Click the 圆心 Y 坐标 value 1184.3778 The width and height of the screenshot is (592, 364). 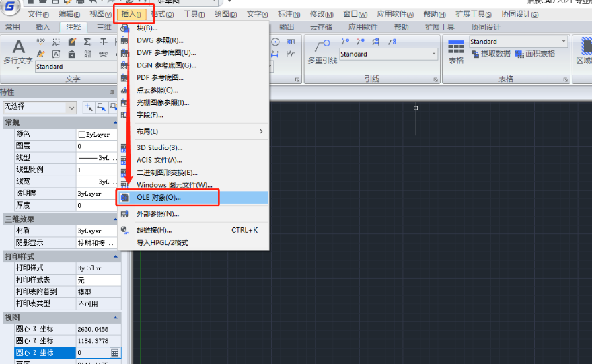click(98, 341)
